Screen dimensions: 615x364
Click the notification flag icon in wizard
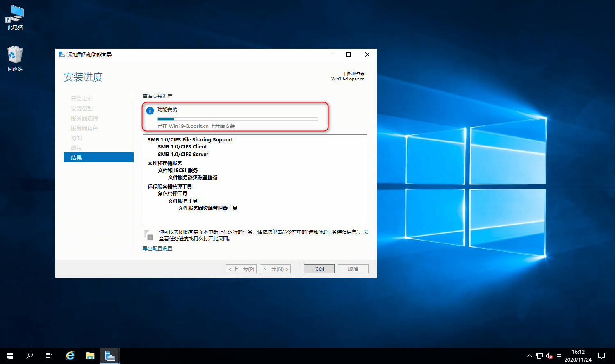tap(148, 235)
